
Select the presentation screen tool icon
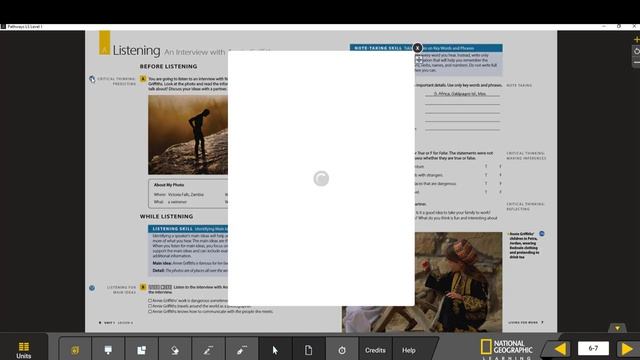(x=108, y=350)
